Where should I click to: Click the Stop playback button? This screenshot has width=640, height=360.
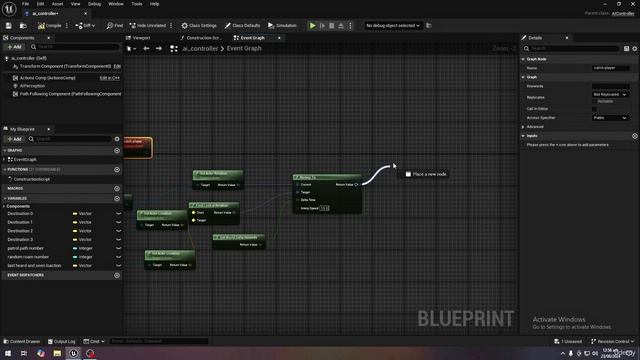(x=332, y=26)
